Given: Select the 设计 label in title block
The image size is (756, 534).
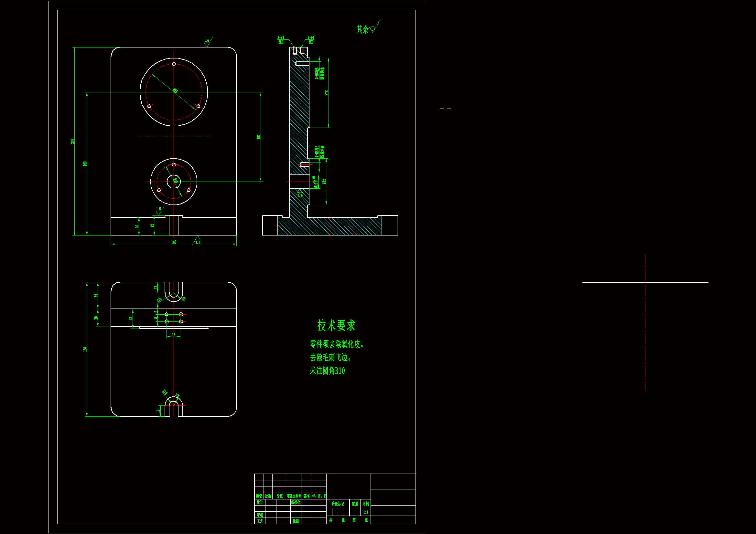Looking at the screenshot, I should point(260,502).
